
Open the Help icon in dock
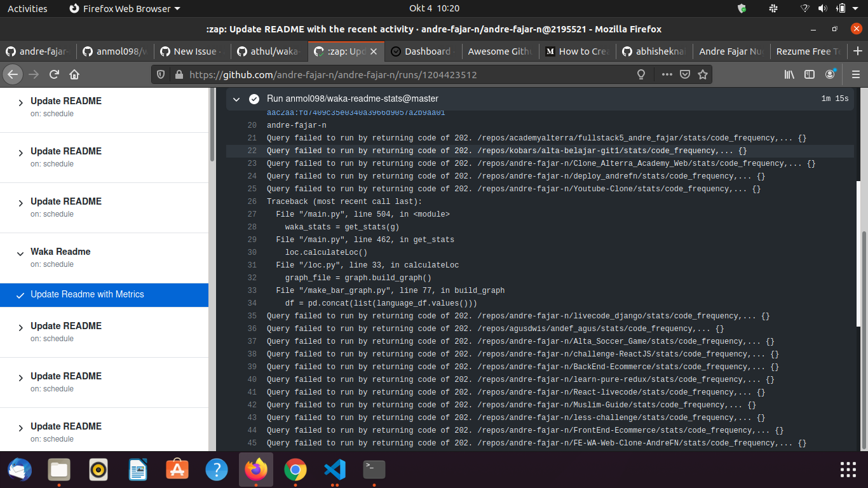pos(217,470)
